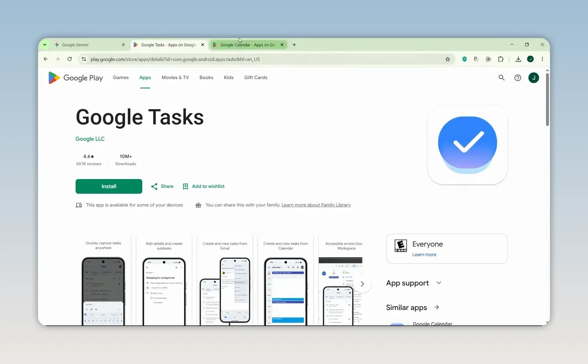Image resolution: width=588 pixels, height=364 pixels.
Task: Click the 'Google Tasks' title heading
Action: pos(140,117)
